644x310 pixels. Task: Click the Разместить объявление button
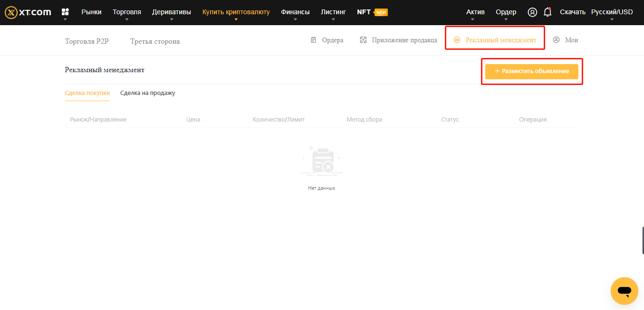coord(531,71)
